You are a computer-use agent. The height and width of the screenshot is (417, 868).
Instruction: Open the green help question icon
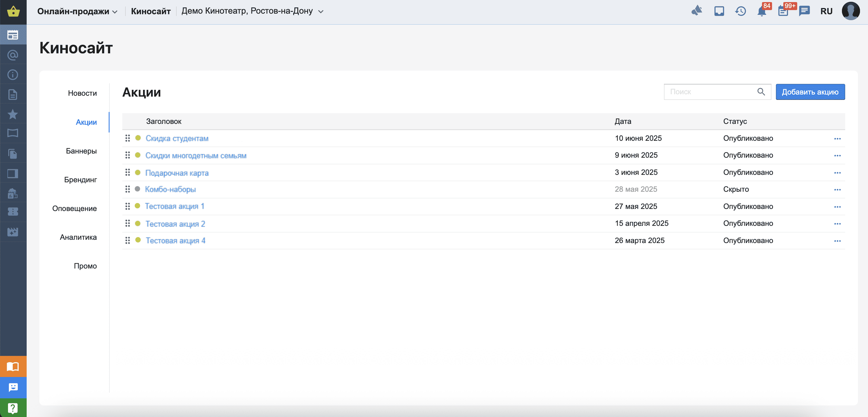coord(13,408)
